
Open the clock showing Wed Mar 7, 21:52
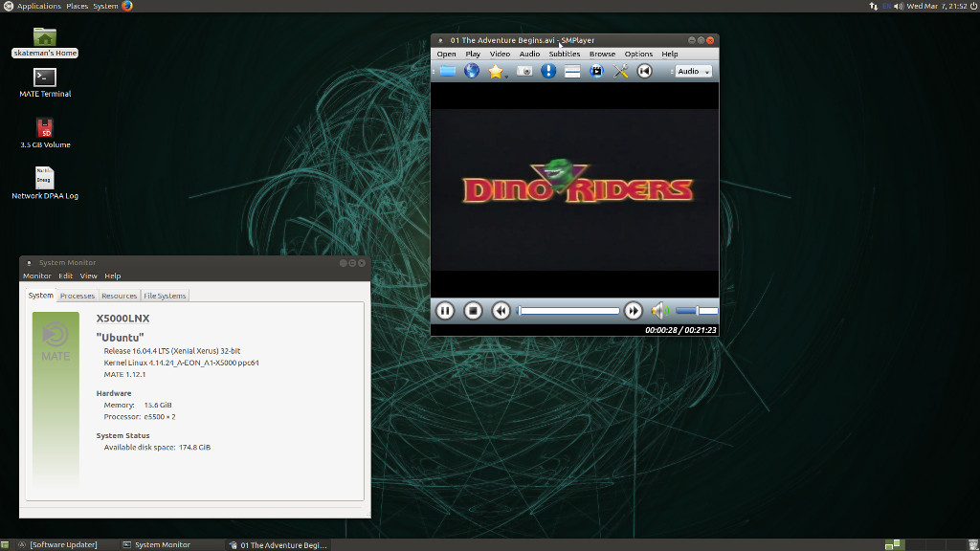click(937, 6)
